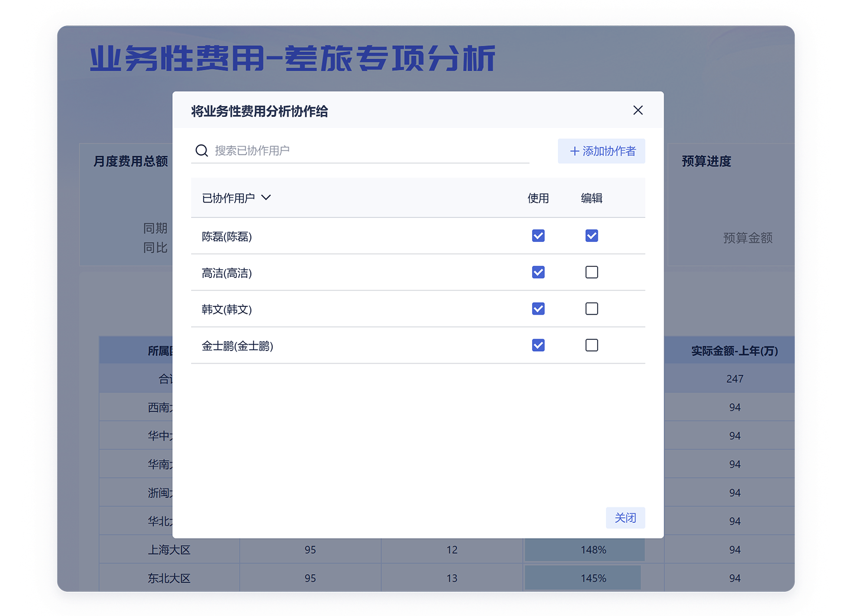The image size is (852, 616).
Task: Click the 使用 column header
Action: click(538, 198)
